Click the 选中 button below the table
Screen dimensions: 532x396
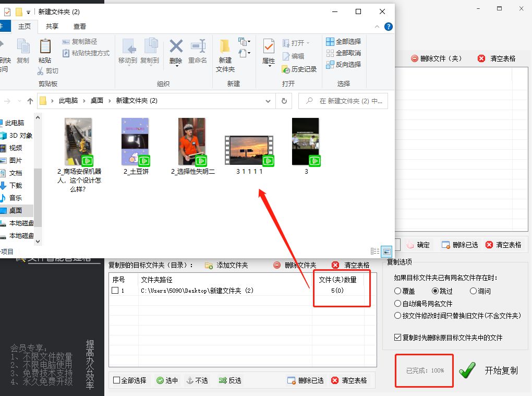click(167, 380)
